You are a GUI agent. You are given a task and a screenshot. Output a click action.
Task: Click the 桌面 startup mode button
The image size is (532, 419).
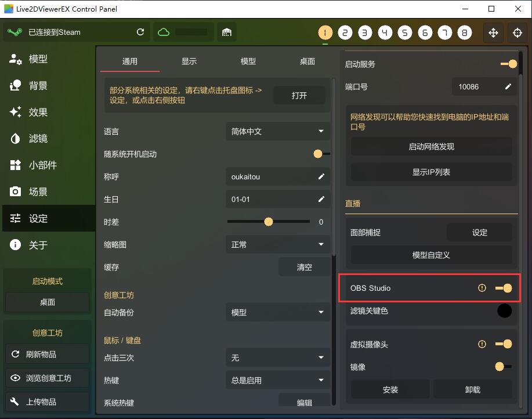click(x=48, y=302)
